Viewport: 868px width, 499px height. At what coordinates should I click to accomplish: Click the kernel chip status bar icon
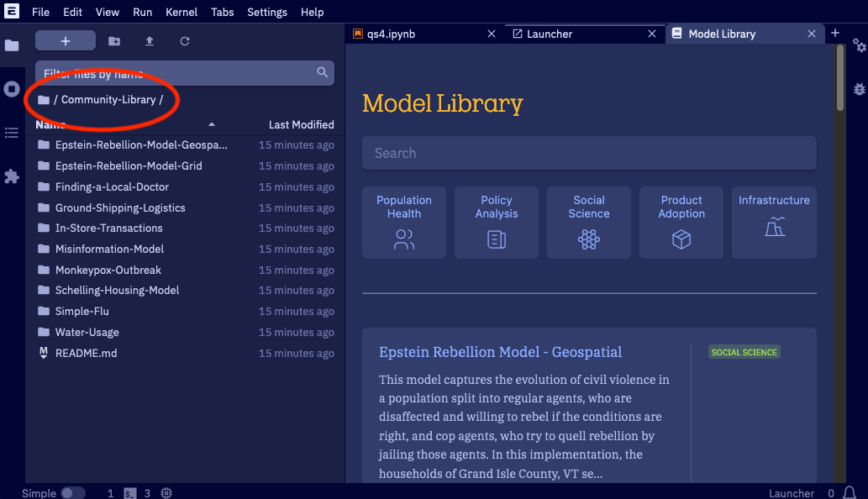coord(166,493)
